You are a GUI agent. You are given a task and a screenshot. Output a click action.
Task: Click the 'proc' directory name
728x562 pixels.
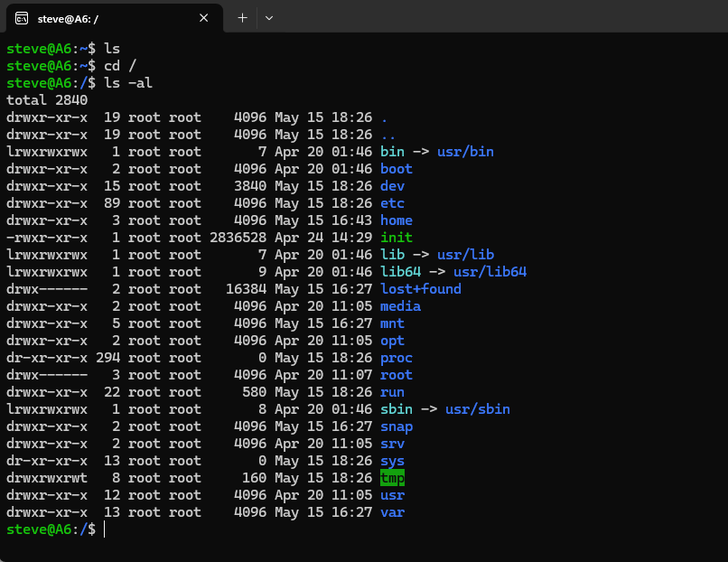coord(396,358)
